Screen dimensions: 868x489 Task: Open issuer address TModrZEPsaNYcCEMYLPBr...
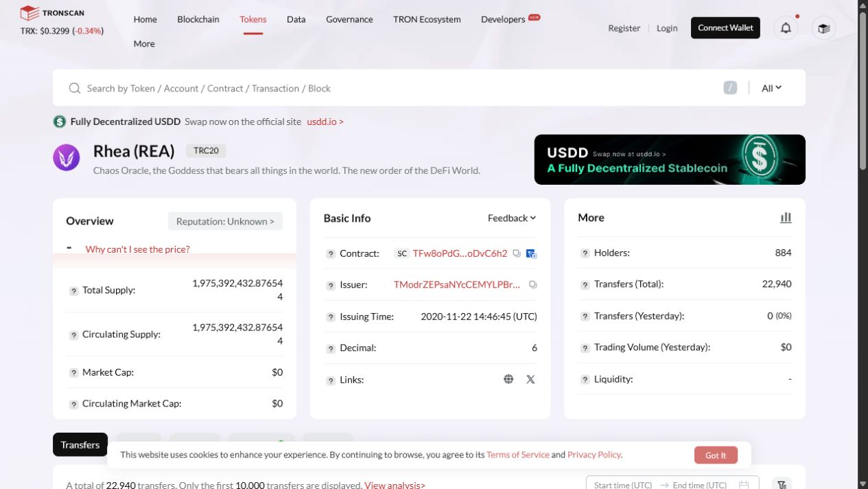pos(457,284)
